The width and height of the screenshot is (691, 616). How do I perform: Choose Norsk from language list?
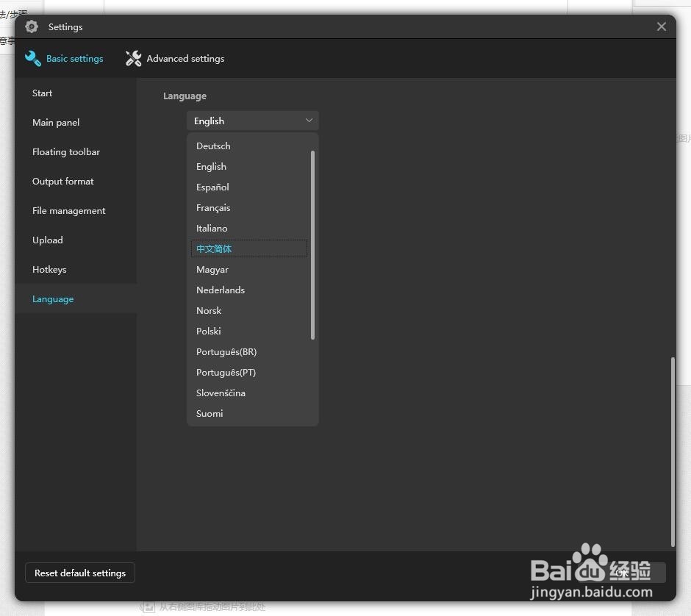pos(249,311)
